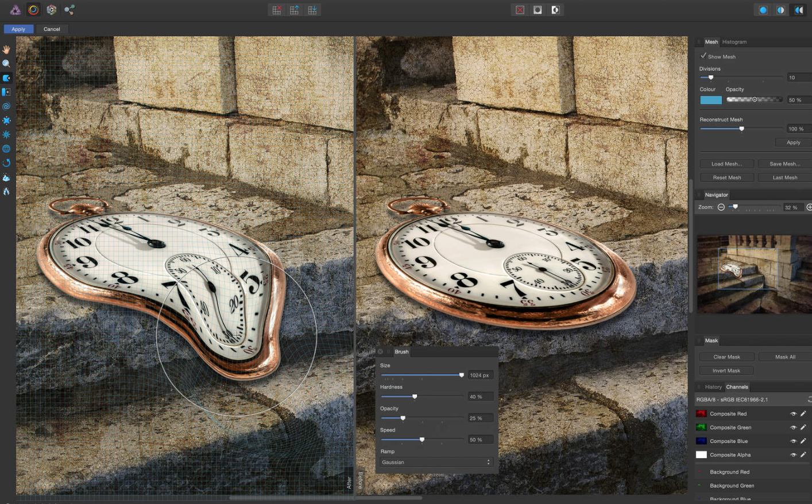Viewport: 812px width, 504px height.
Task: Open the Navigator tab
Action: pos(716,195)
